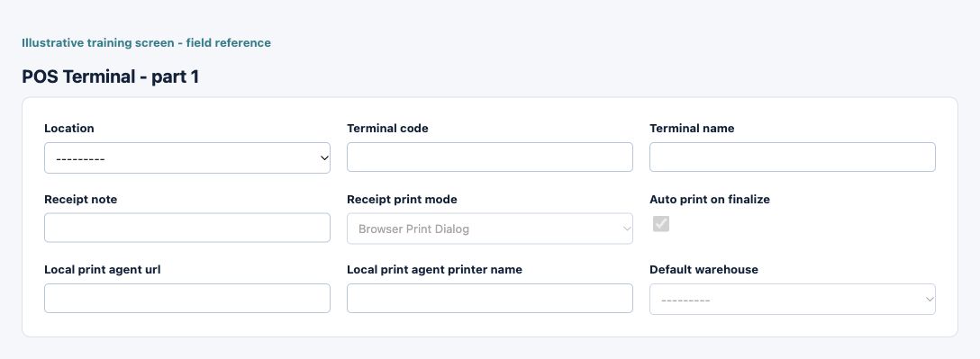
Task: Expand the Receipt print mode dropdown
Action: point(489,229)
